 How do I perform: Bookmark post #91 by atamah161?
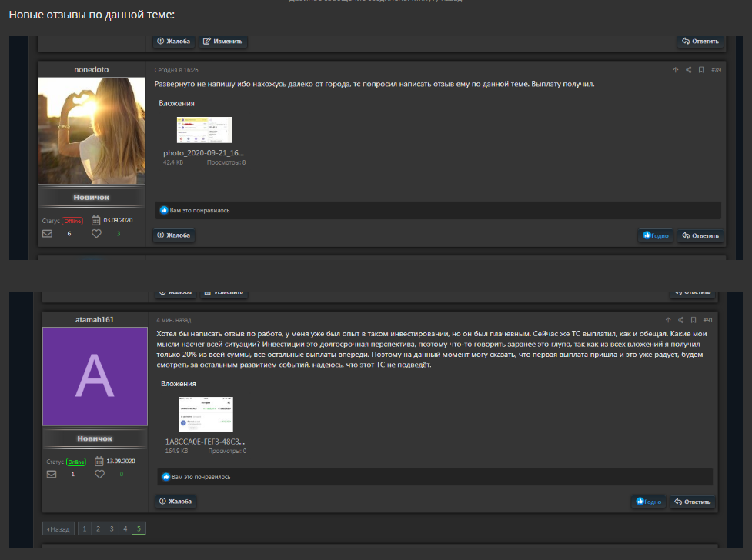pyautogui.click(x=694, y=320)
